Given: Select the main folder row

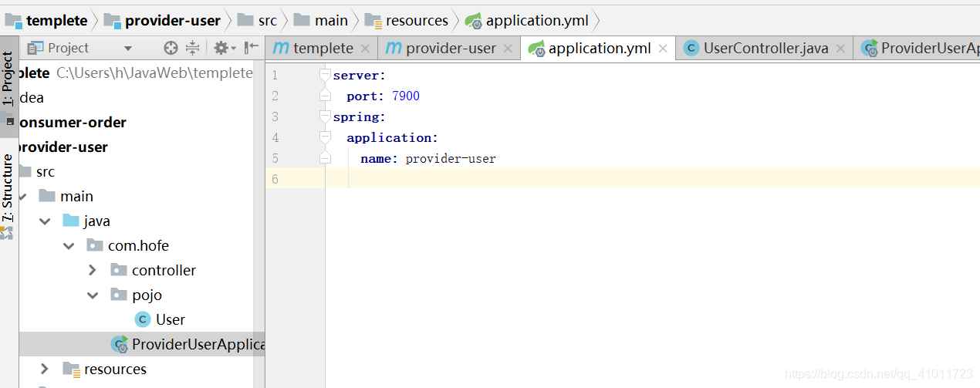Looking at the screenshot, I should coord(141,197).
